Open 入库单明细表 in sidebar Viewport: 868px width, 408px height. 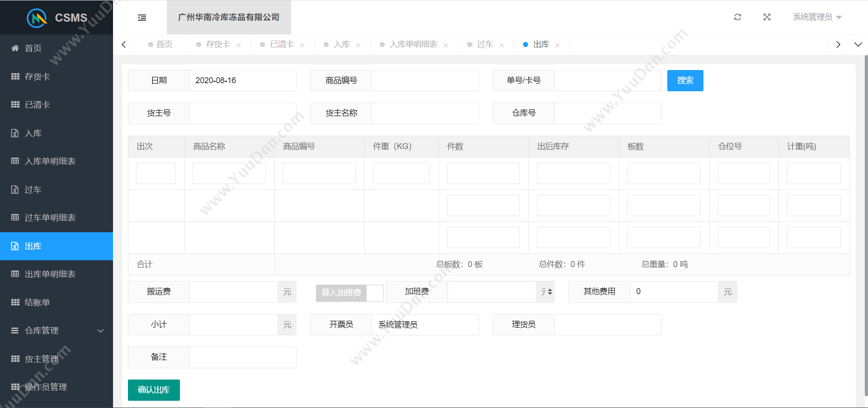(x=57, y=161)
